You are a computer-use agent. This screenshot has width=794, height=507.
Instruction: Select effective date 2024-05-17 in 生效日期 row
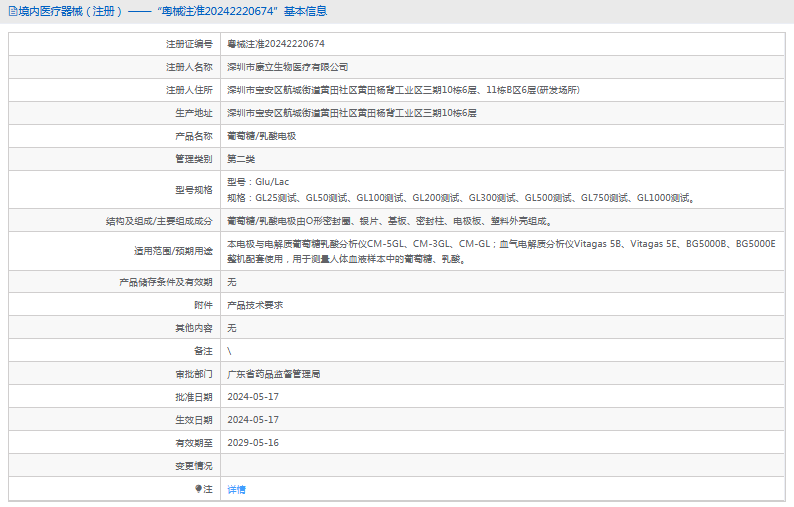click(253, 420)
